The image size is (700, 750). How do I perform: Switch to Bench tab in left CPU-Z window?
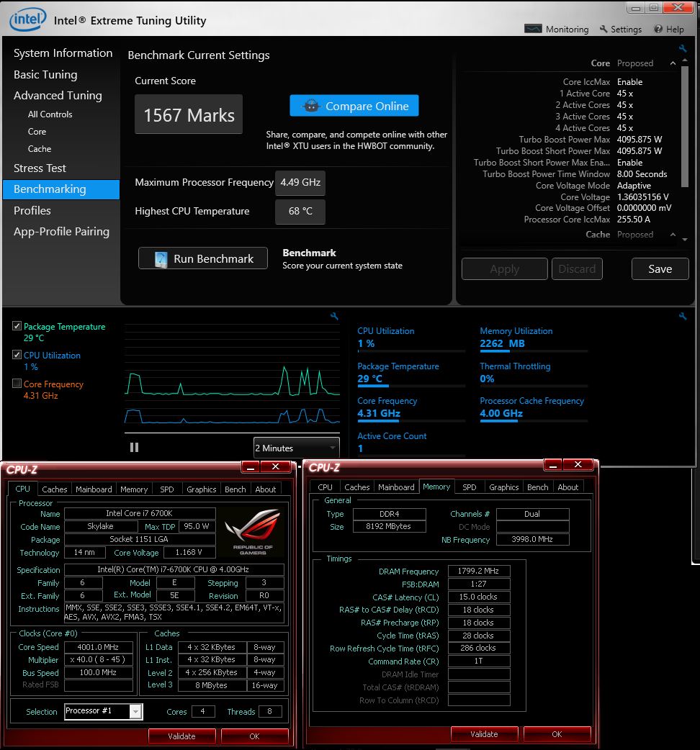click(235, 489)
